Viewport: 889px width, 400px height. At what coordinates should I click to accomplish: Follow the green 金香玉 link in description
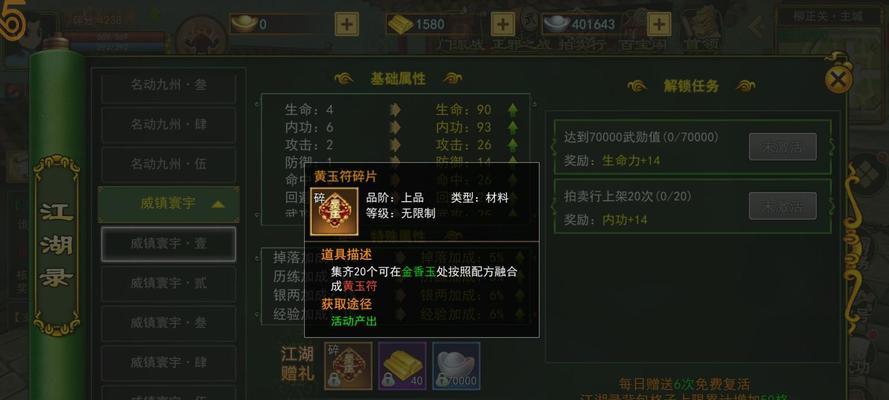tap(419, 272)
